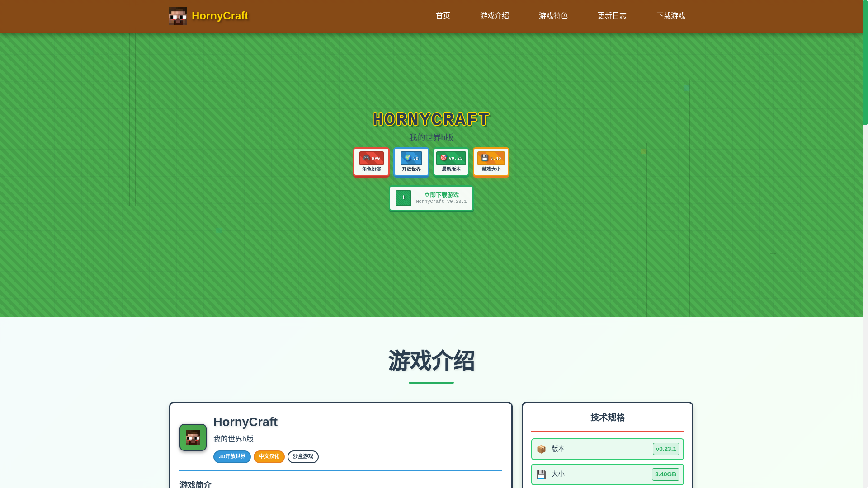Open 游戏特色 nav item

pyautogui.click(x=553, y=16)
